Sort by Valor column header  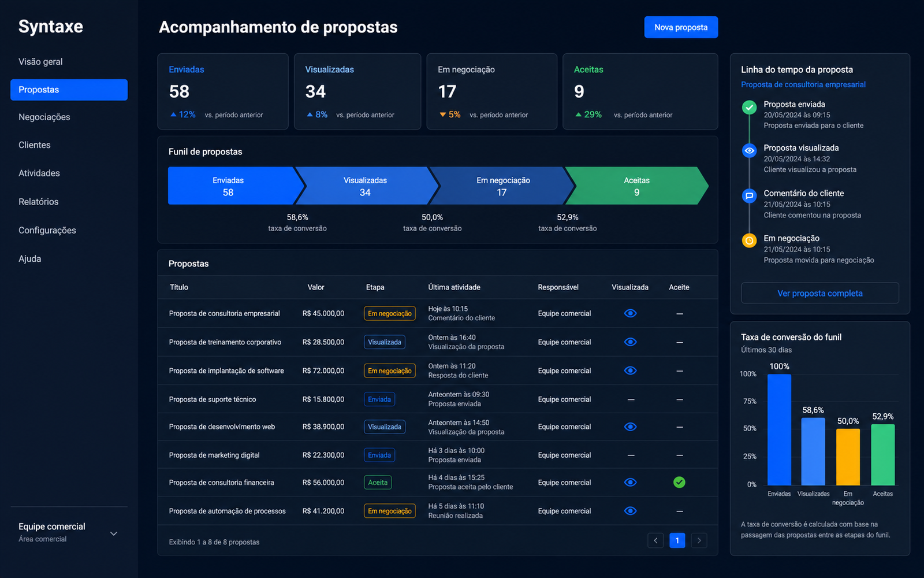[316, 287]
